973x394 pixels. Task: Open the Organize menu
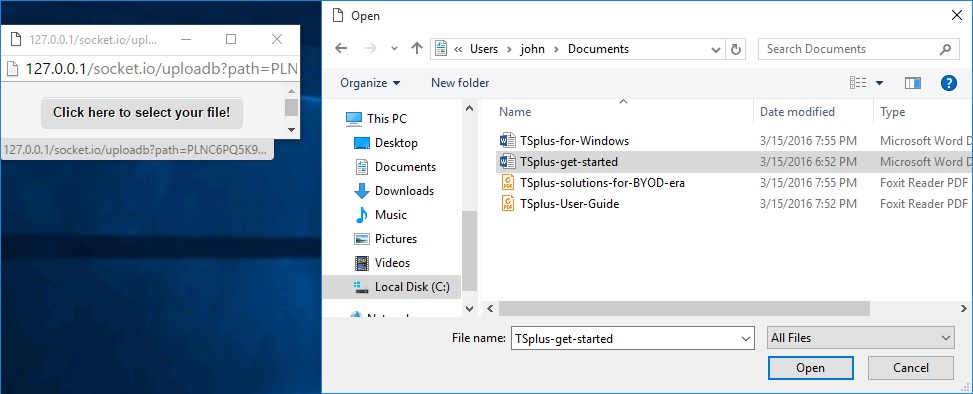370,83
